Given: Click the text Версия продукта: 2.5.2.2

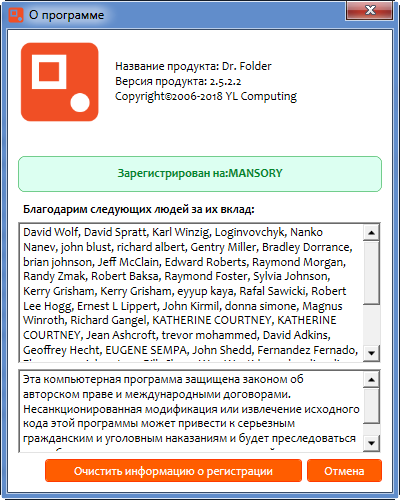Looking at the screenshot, I should point(178,81).
